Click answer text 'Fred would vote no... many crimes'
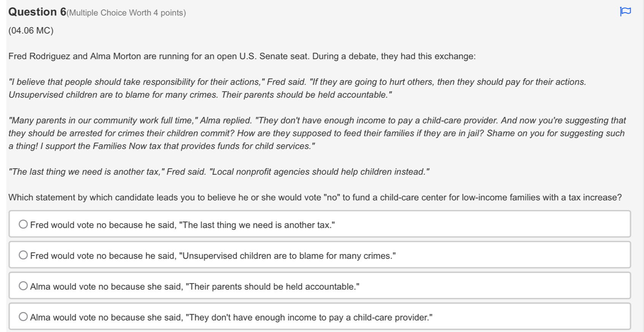Image resolution: width=644 pixels, height=332 pixels. coord(213,256)
